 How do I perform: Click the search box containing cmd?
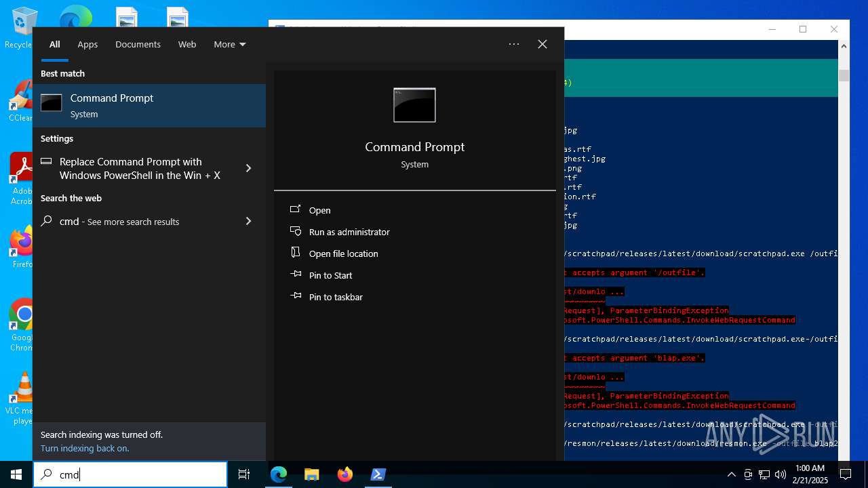coord(130,474)
